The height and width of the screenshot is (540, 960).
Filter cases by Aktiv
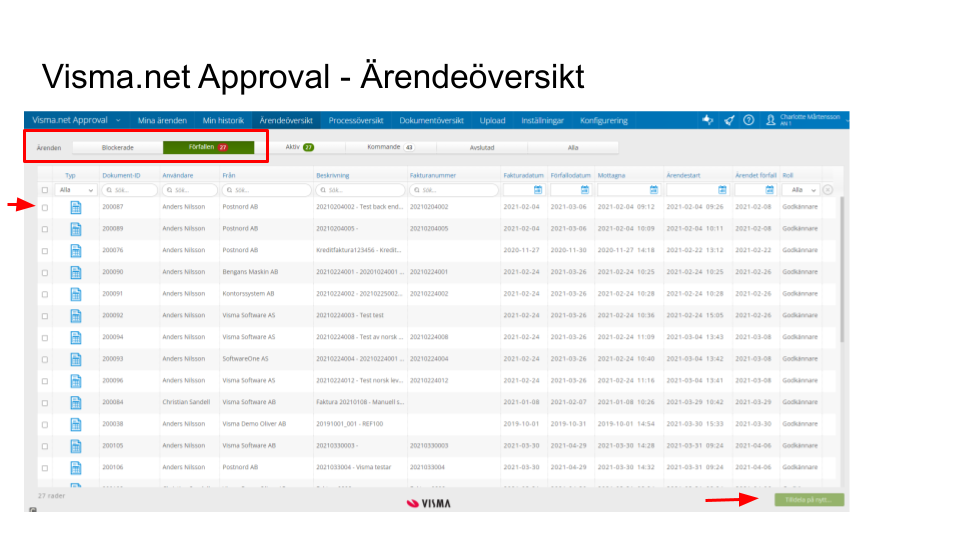[299, 148]
